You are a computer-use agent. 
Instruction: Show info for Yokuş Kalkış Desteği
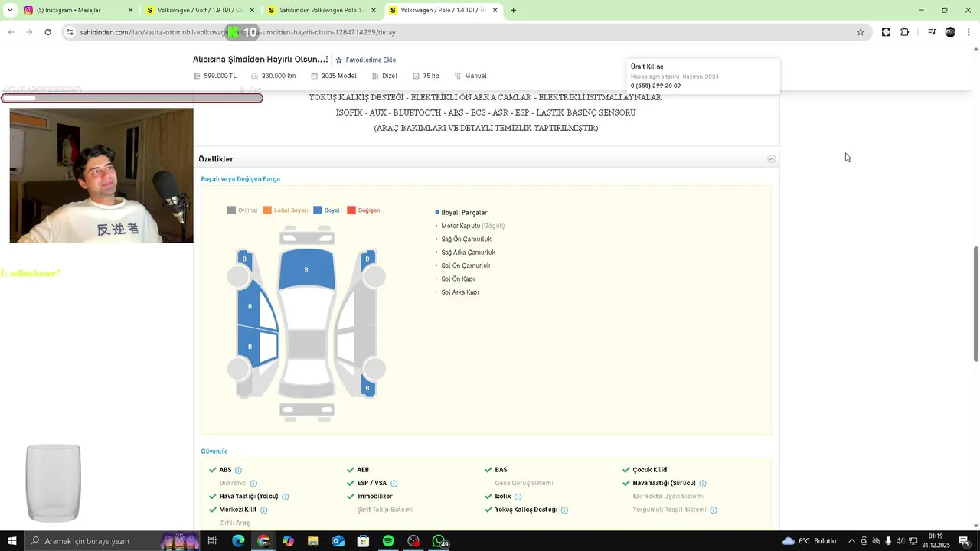coord(565,510)
